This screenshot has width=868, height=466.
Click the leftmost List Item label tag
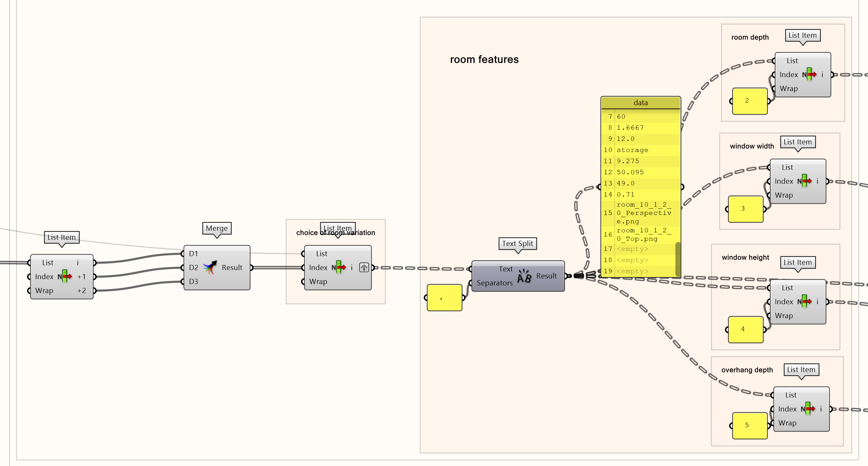coord(62,237)
